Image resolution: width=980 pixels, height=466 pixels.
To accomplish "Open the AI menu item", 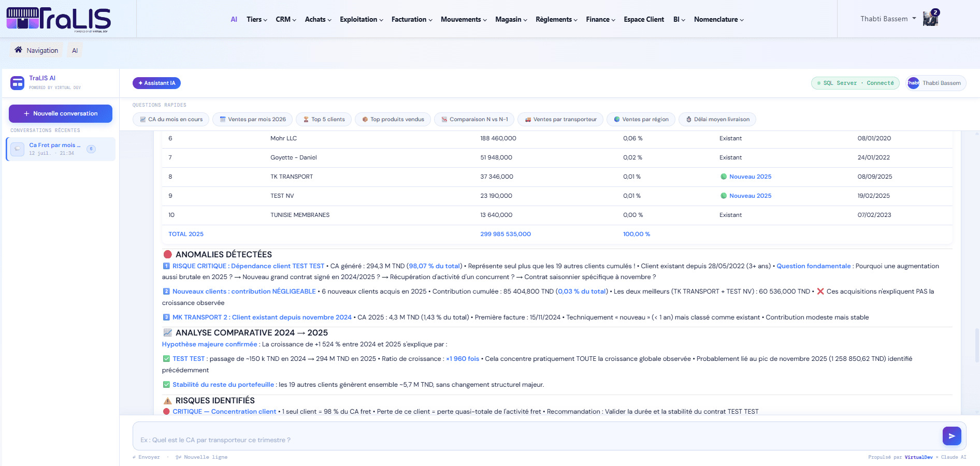I will point(234,19).
